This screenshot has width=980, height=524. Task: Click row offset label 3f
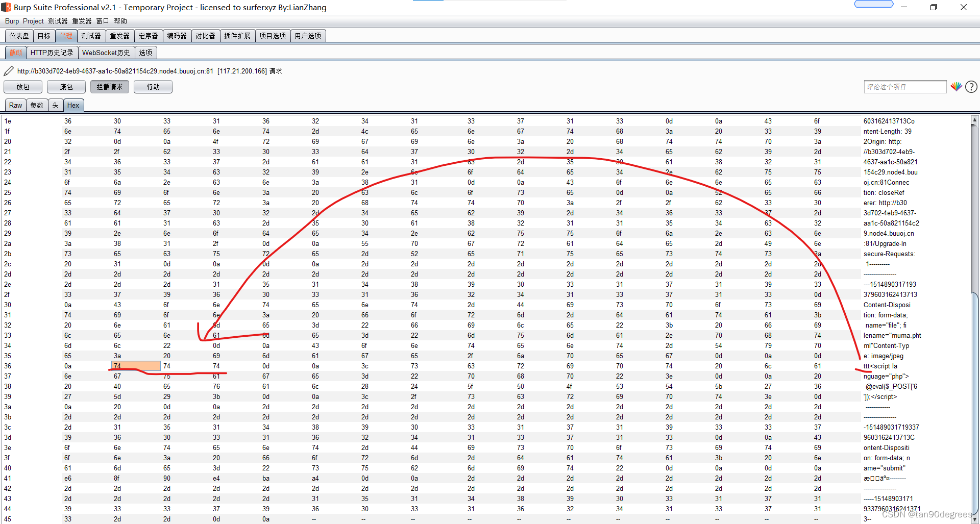[x=8, y=458]
